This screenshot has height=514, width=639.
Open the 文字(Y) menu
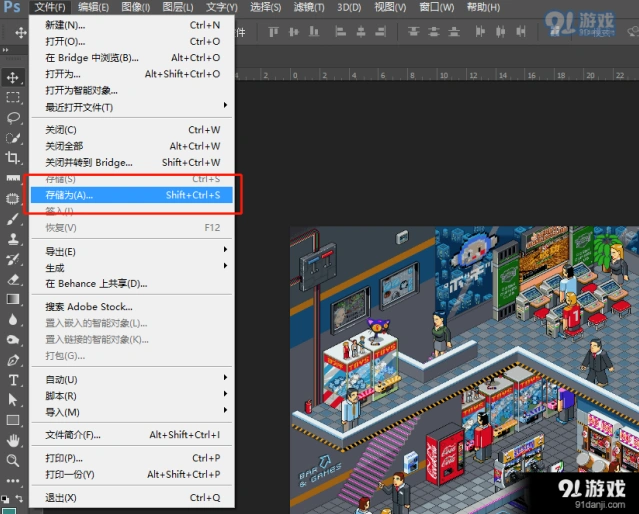[x=222, y=7]
